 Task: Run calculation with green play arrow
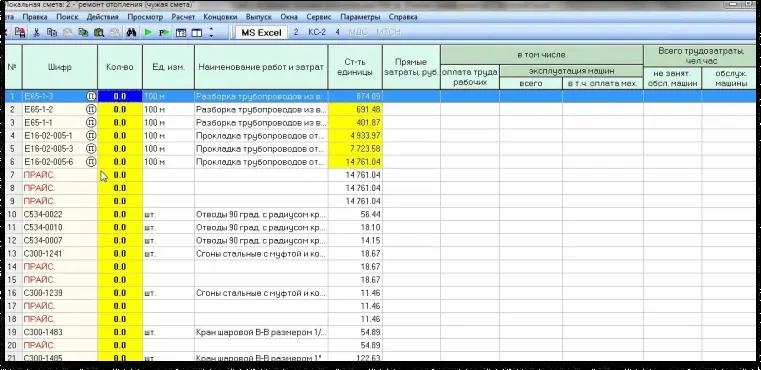pyautogui.click(x=148, y=33)
